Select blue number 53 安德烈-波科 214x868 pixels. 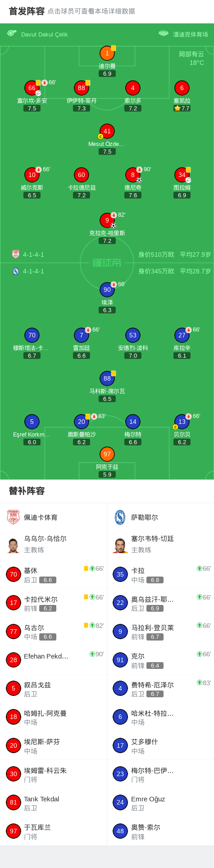pos(133,335)
